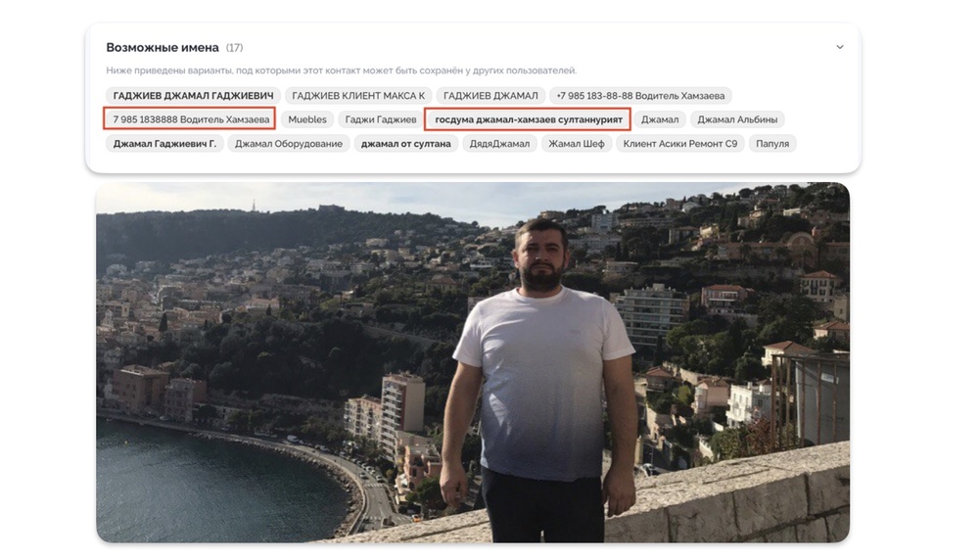Select the Джамал Оборудование tag
This screenshot has height=560, width=979.
pyautogui.click(x=289, y=144)
